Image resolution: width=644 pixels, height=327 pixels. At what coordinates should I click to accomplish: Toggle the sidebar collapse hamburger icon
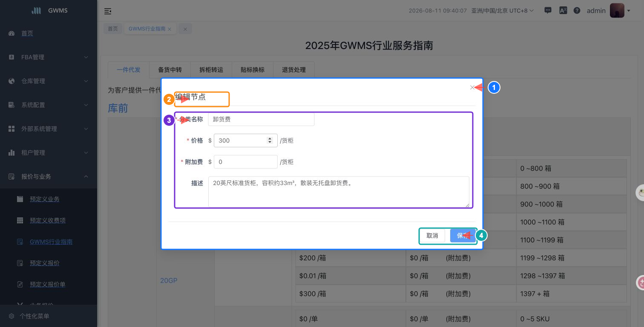108,11
